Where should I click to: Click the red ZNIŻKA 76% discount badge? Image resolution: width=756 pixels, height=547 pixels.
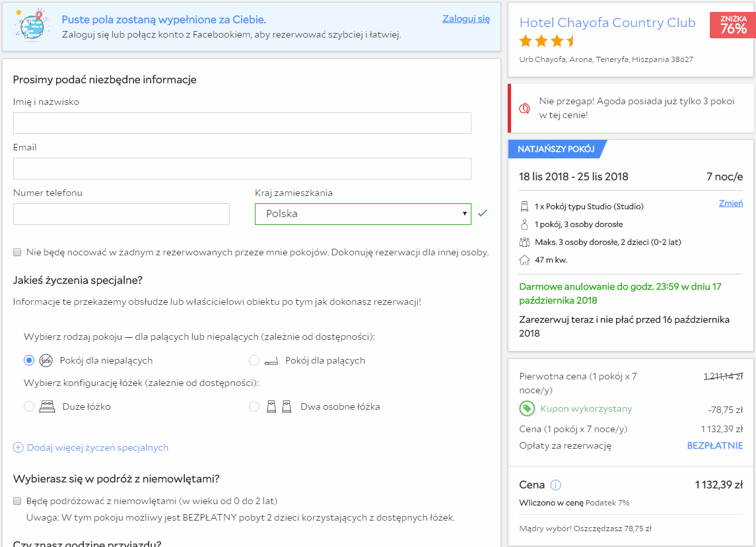tap(733, 25)
